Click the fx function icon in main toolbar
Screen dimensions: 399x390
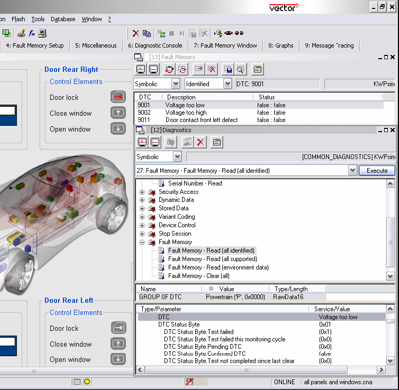click(x=32, y=33)
